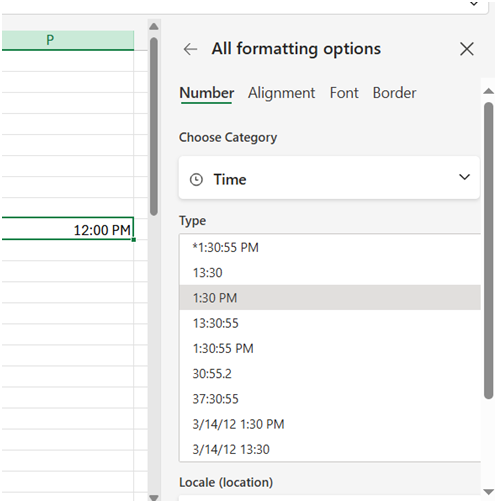The width and height of the screenshot is (497, 503).
Task: Switch to the Alignment tab
Action: pos(281,93)
